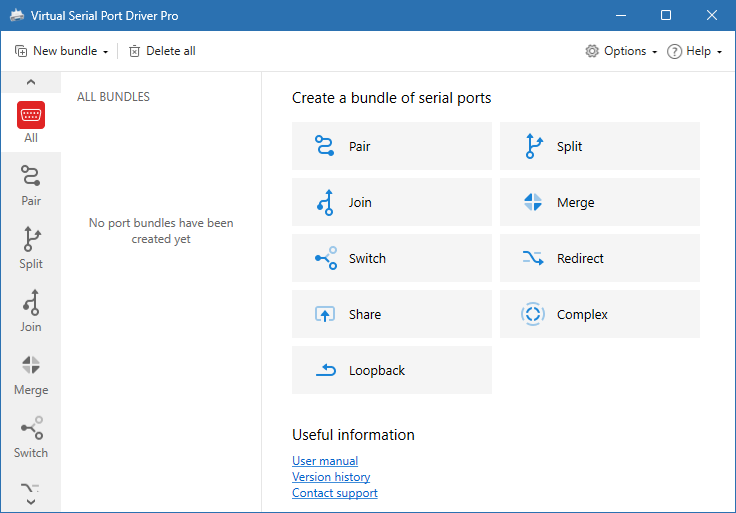Open the Join category in the sidebar
The width and height of the screenshot is (736, 513).
coord(31,311)
